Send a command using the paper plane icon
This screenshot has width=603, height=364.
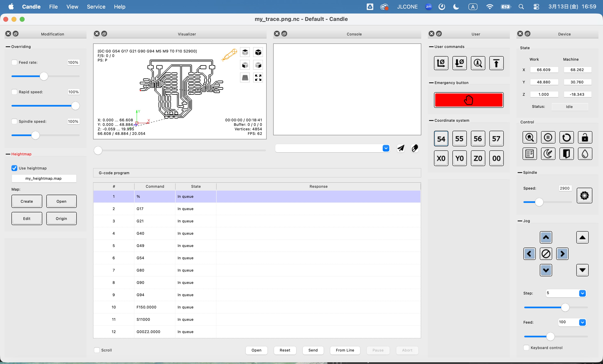click(x=401, y=148)
